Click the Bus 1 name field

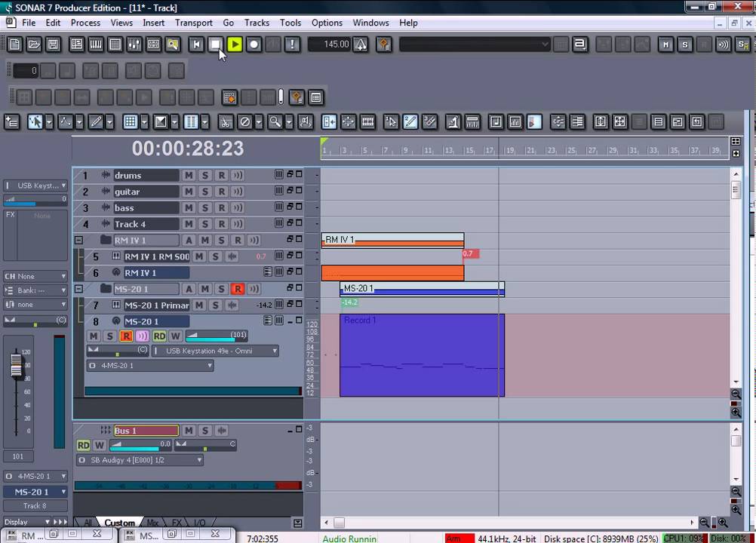tap(146, 431)
